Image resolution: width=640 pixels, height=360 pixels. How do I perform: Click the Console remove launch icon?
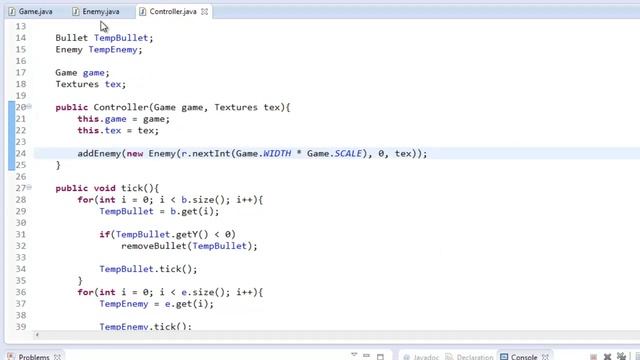tap(607, 357)
